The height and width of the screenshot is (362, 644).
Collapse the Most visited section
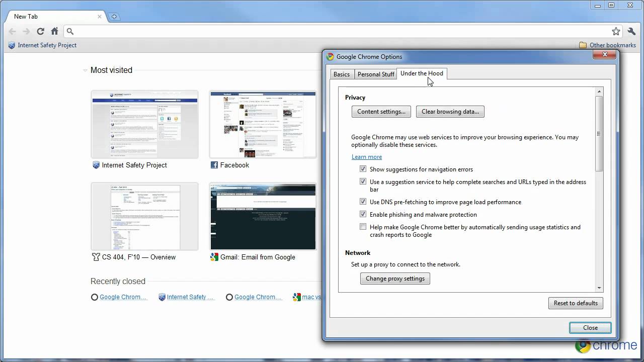[x=85, y=70]
